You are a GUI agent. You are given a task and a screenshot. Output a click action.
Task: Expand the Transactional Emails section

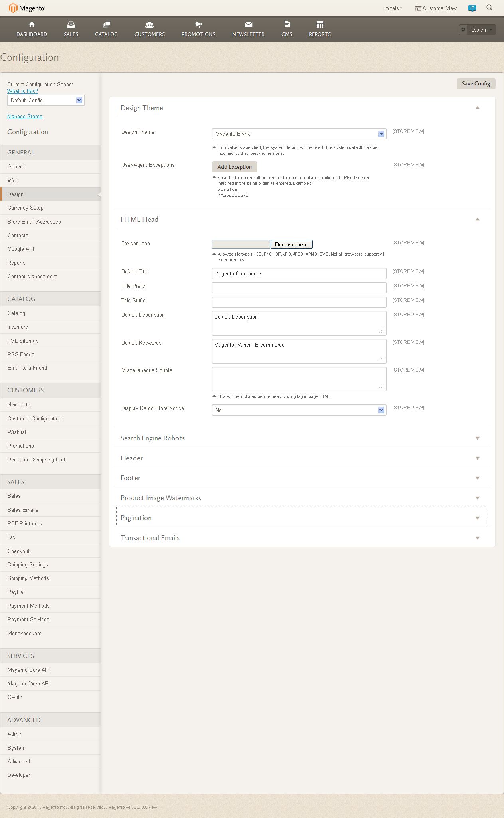point(478,538)
